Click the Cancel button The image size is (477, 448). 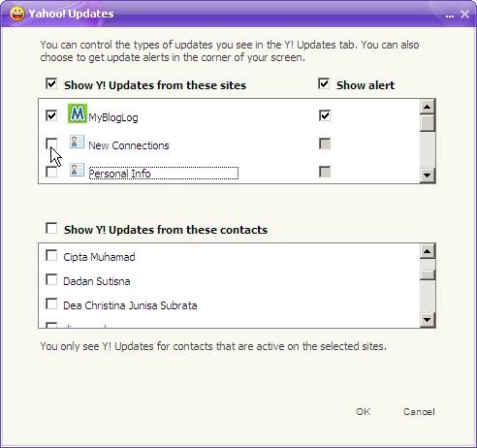(x=419, y=411)
